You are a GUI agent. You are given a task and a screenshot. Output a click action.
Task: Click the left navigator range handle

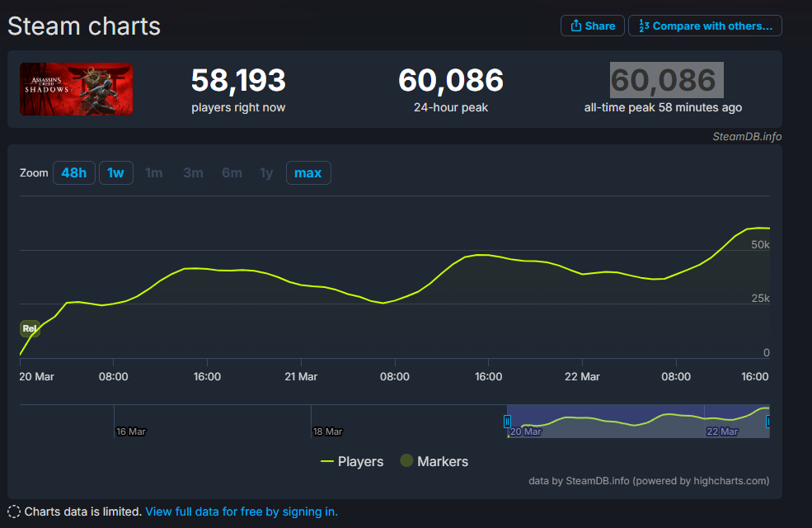point(508,422)
